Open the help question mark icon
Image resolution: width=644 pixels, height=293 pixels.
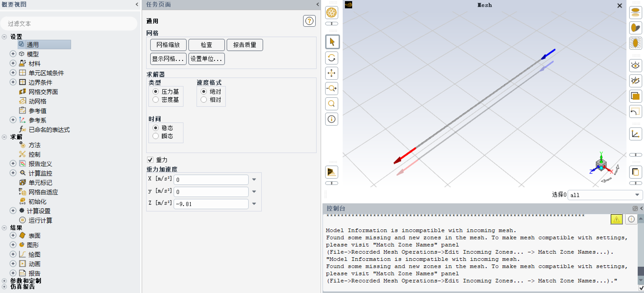point(309,21)
